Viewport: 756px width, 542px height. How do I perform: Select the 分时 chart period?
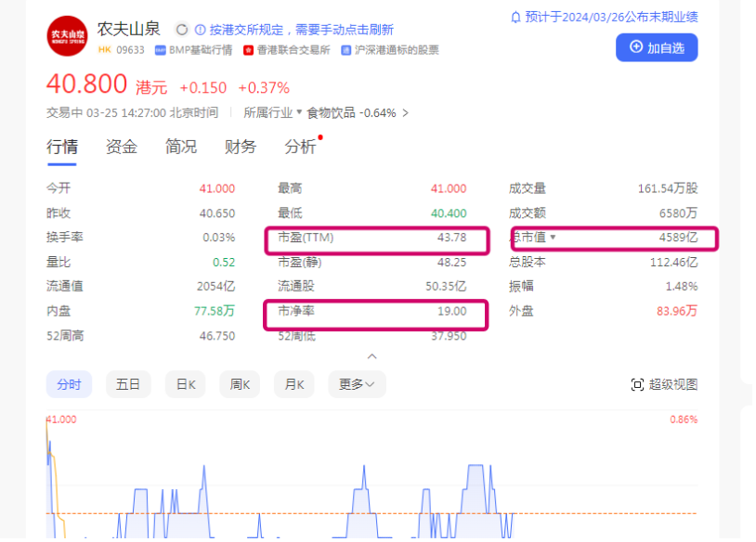tap(69, 384)
